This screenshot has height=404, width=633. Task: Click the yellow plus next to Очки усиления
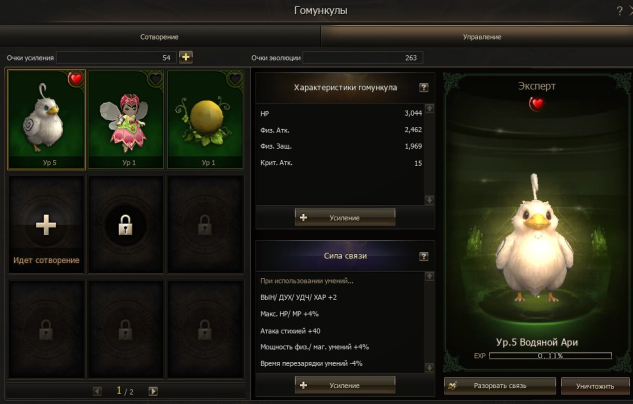(x=186, y=57)
